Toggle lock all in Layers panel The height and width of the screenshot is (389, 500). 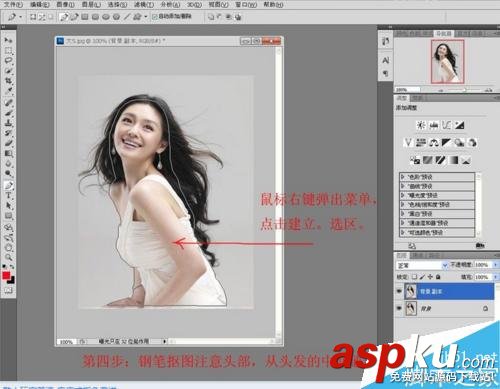pyautogui.click(x=438, y=277)
